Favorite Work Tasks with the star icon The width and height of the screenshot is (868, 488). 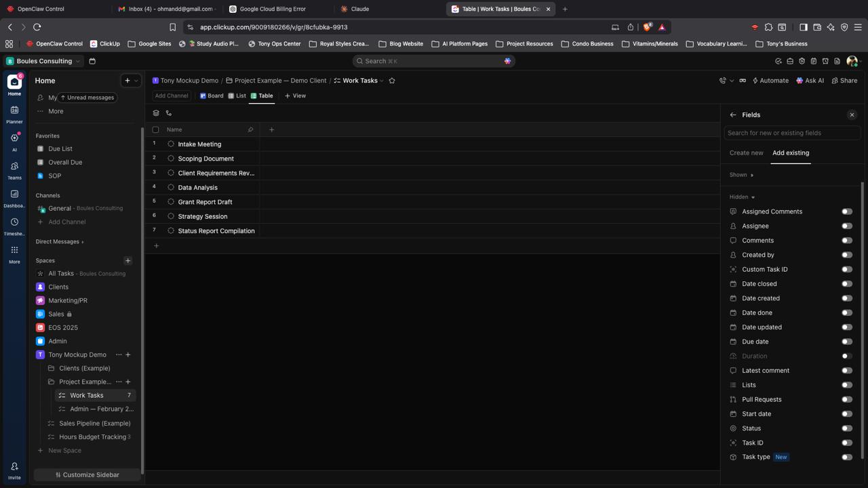[392, 81]
